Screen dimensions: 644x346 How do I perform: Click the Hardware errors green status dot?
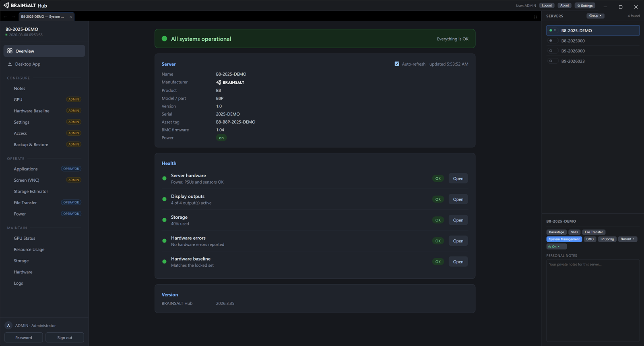164,241
